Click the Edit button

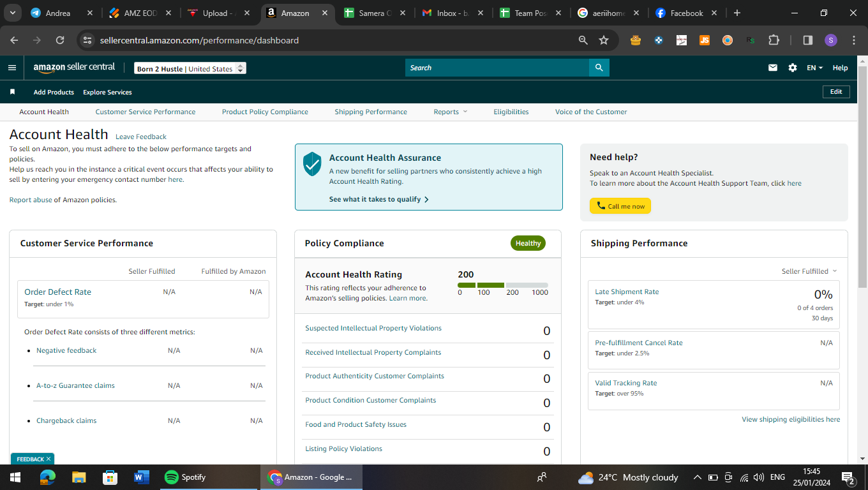(836, 92)
